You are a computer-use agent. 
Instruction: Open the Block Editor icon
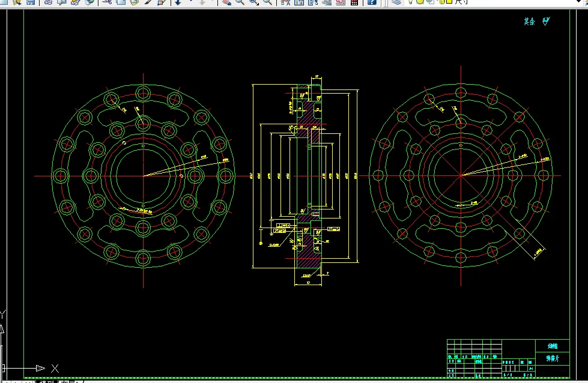(162, 2)
